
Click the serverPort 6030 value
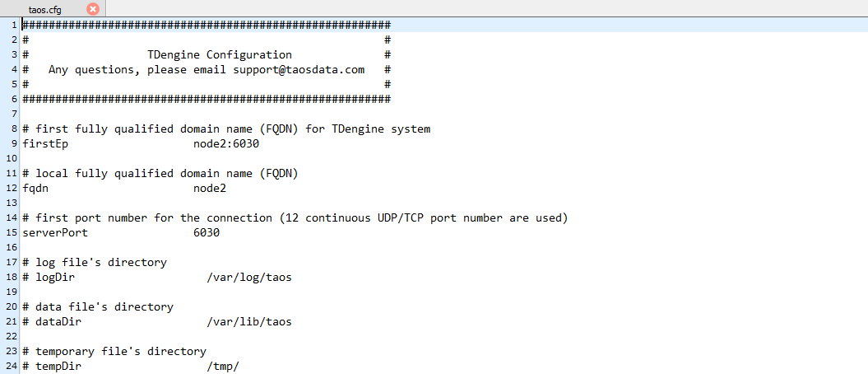tap(207, 232)
